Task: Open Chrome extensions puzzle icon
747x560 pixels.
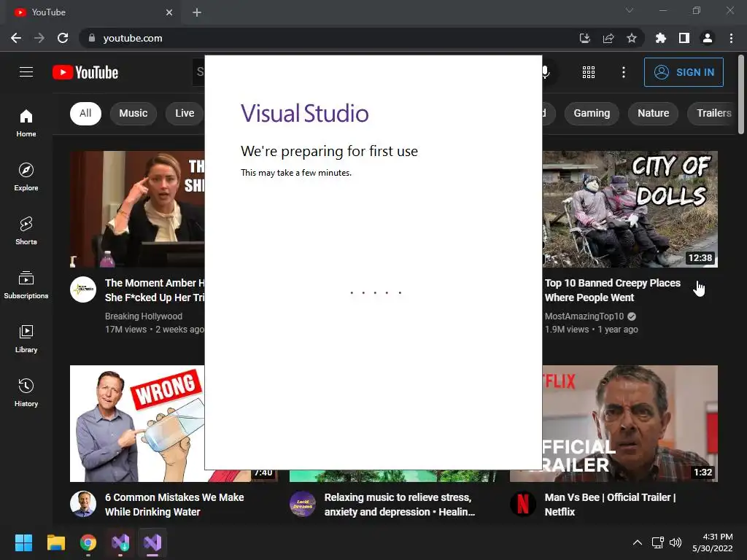Action: (x=660, y=38)
